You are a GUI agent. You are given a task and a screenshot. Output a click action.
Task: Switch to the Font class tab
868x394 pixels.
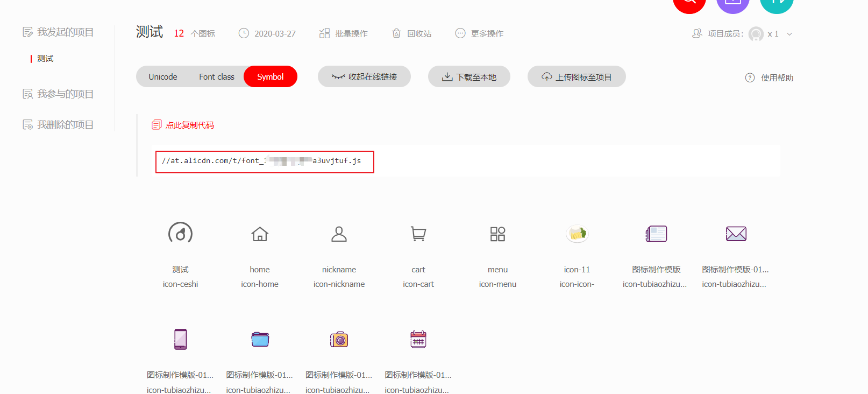click(217, 76)
